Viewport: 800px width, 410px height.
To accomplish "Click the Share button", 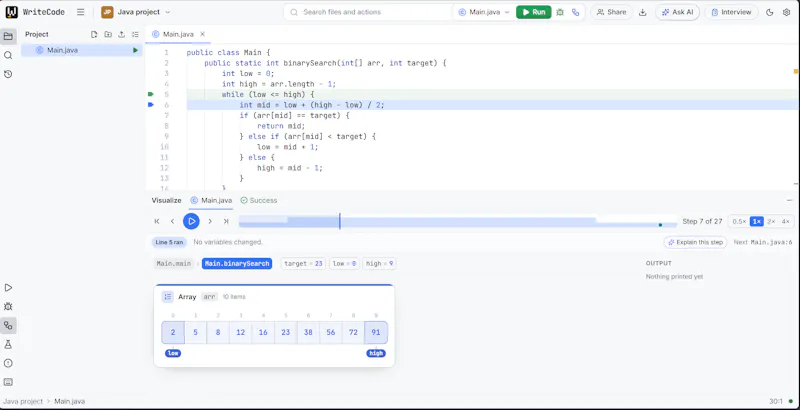I will tap(611, 12).
